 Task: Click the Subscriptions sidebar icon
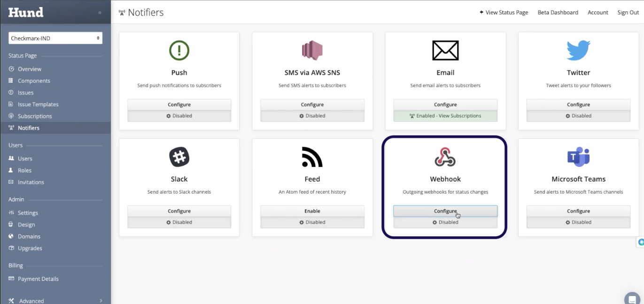point(11,116)
